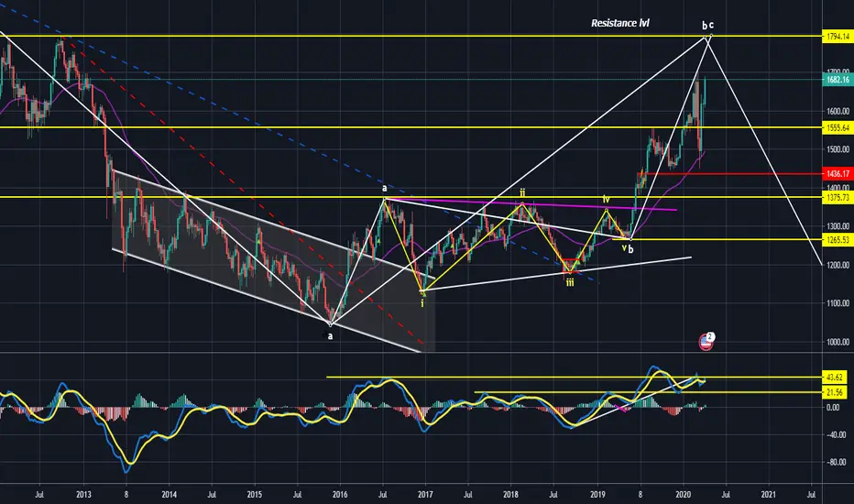
Task: Click the 2015 date on time axis
Action: (255, 495)
